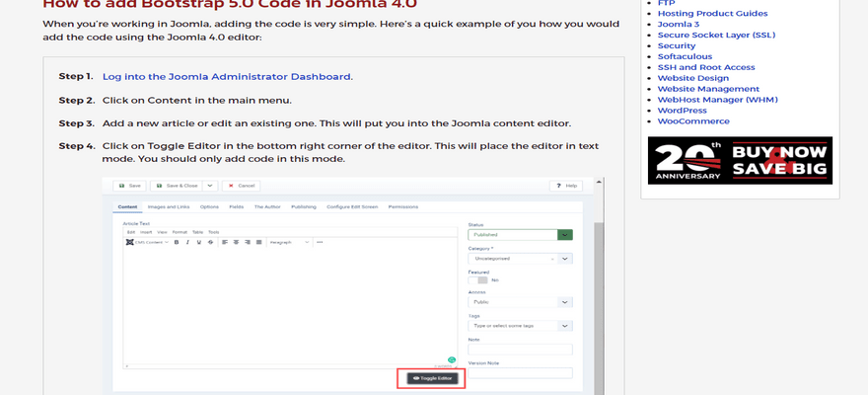Viewport: 868px width, 395px height.
Task: Select the align left icon
Action: (225, 242)
